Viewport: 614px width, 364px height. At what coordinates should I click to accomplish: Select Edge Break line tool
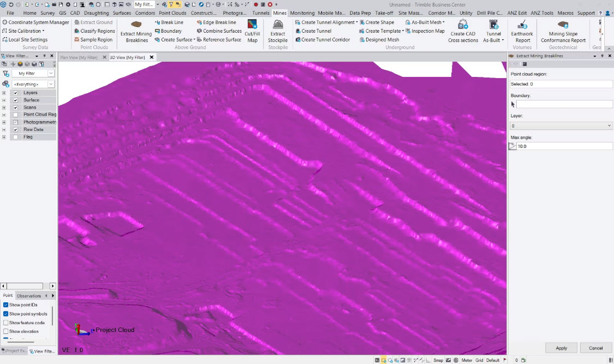pyautogui.click(x=216, y=22)
